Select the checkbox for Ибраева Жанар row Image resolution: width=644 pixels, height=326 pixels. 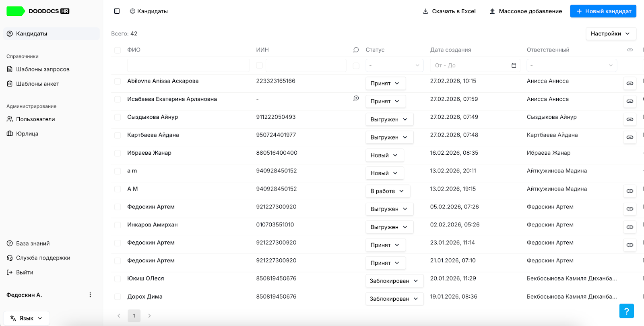(118, 153)
